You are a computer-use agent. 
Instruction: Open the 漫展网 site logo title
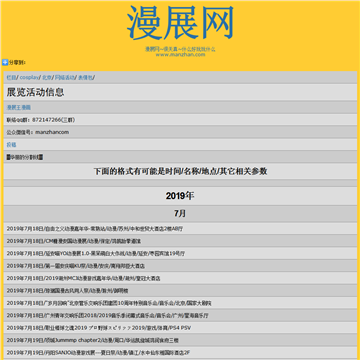180,23
